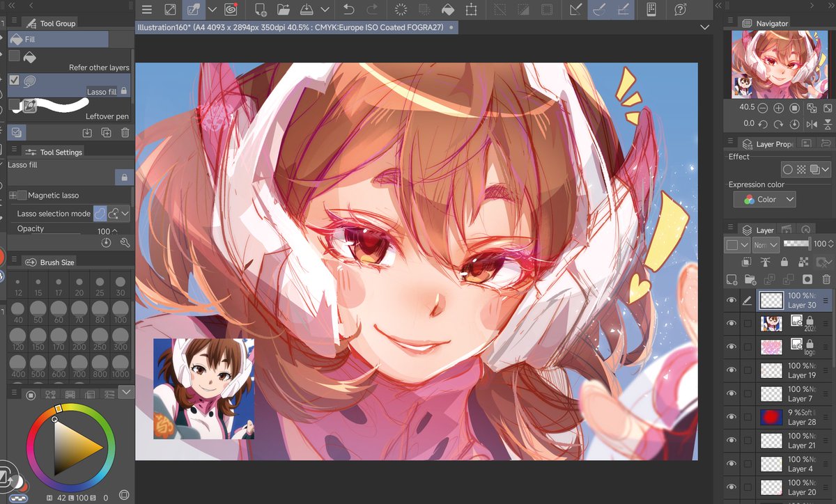Open the Brush Size tab
This screenshot has height=504, width=836.
click(49, 262)
